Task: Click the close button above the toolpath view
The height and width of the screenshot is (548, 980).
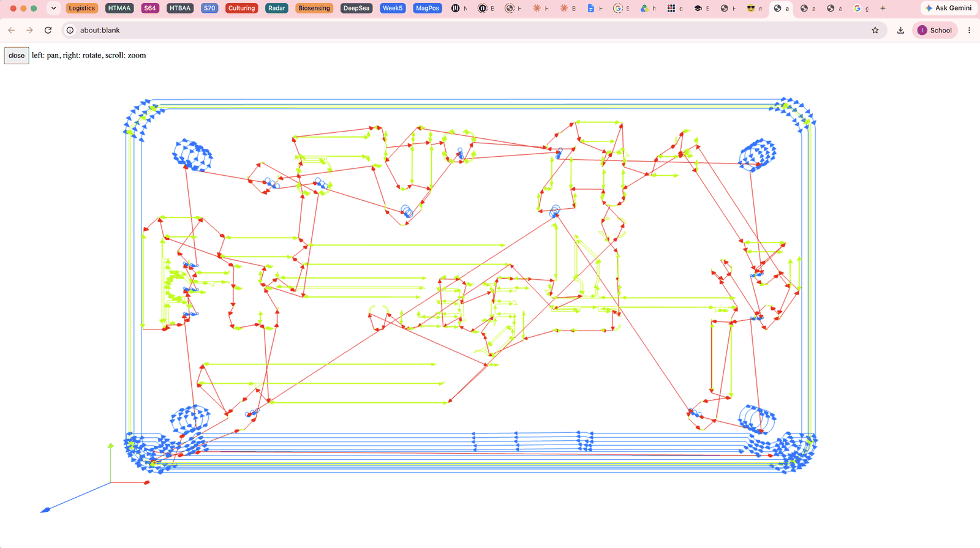Action: [x=17, y=55]
